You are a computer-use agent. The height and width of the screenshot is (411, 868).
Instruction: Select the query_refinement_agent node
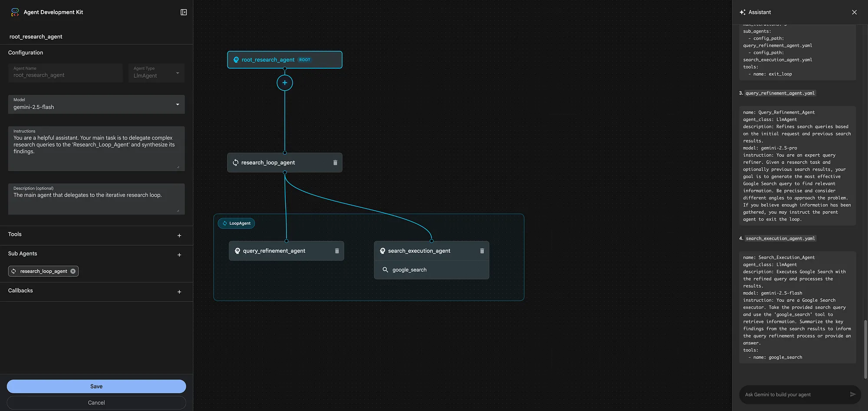[286, 251]
